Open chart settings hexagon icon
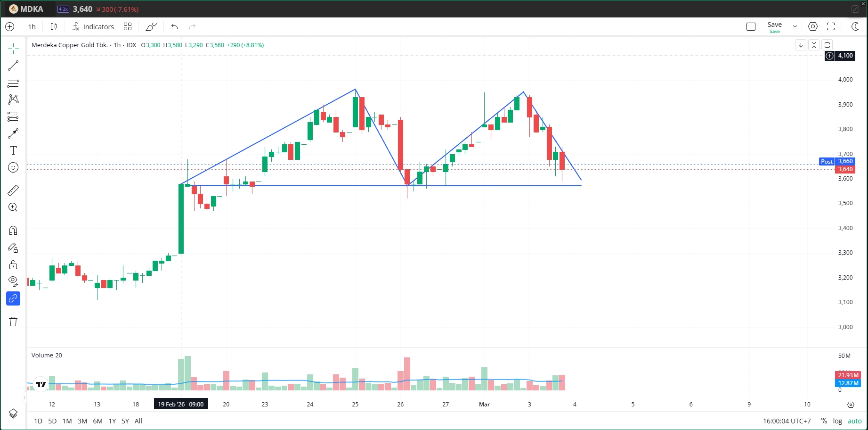868x430 pixels. point(813,27)
